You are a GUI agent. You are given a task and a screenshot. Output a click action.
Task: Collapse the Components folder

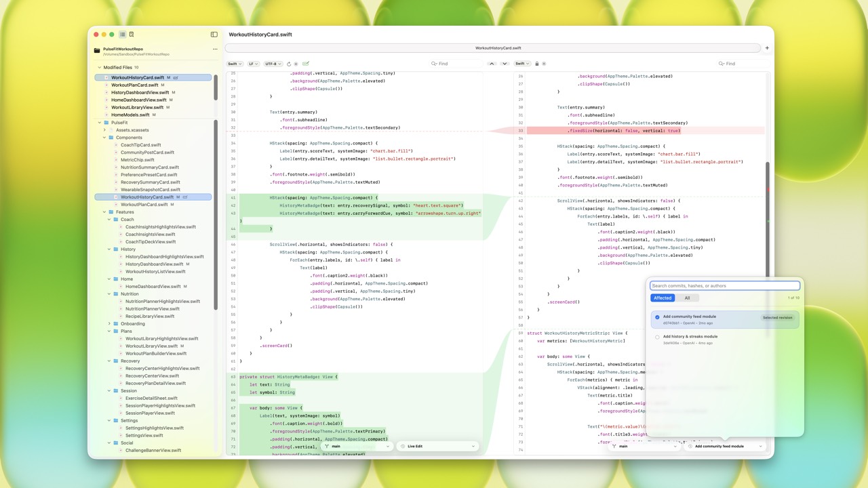(x=104, y=138)
